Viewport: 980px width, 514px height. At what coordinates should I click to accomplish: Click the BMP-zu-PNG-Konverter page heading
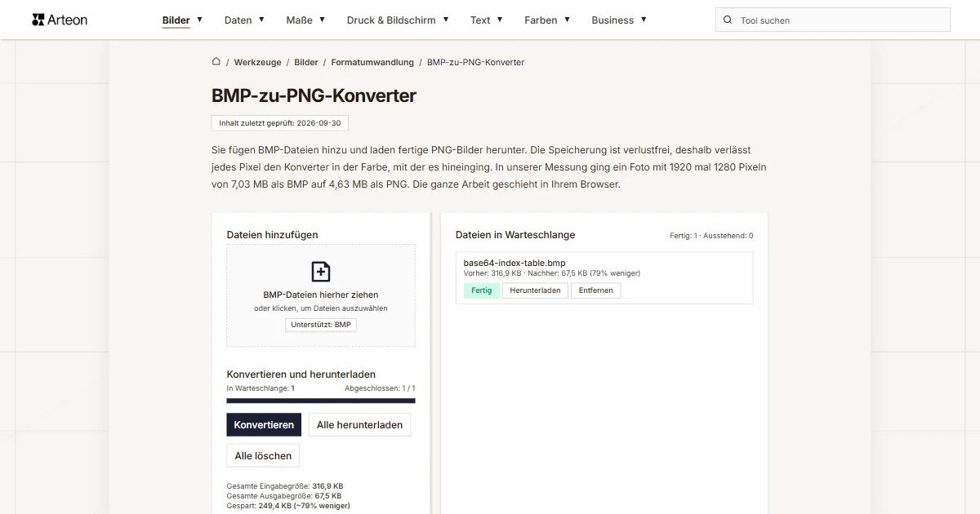point(314,95)
